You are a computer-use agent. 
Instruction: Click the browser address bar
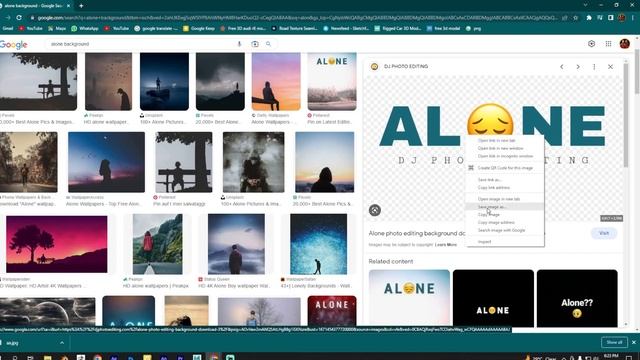pos(298,18)
